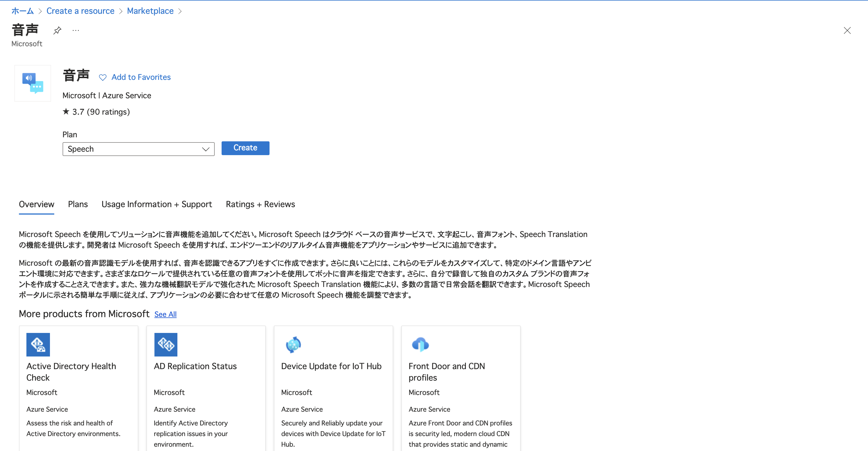
Task: Open the Marketplace breadcrumb link
Action: pos(150,11)
